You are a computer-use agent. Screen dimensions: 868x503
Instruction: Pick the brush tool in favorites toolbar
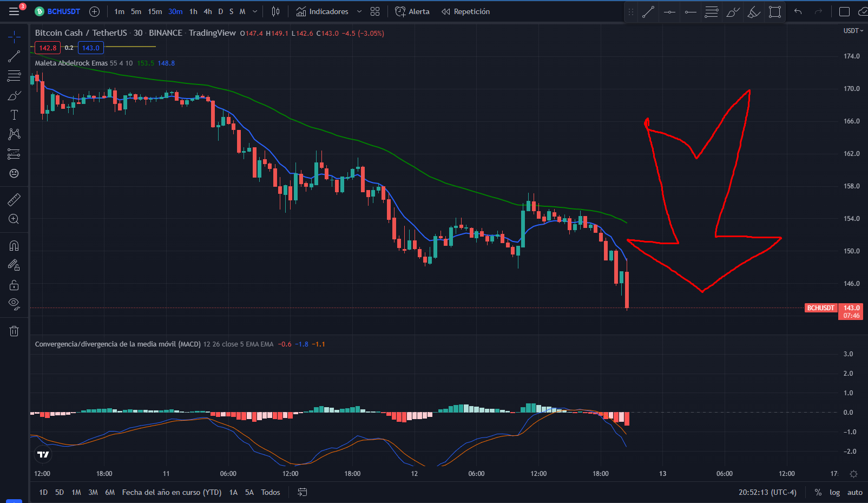tap(733, 12)
